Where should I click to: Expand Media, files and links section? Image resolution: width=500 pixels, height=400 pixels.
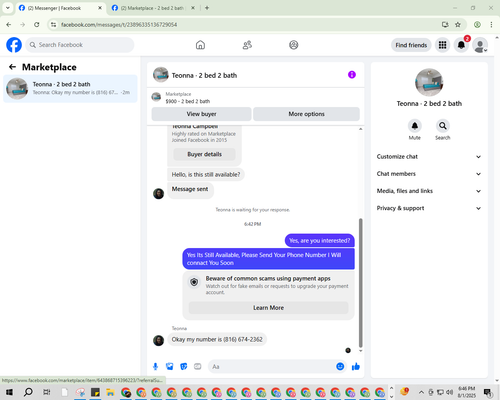[429, 191]
